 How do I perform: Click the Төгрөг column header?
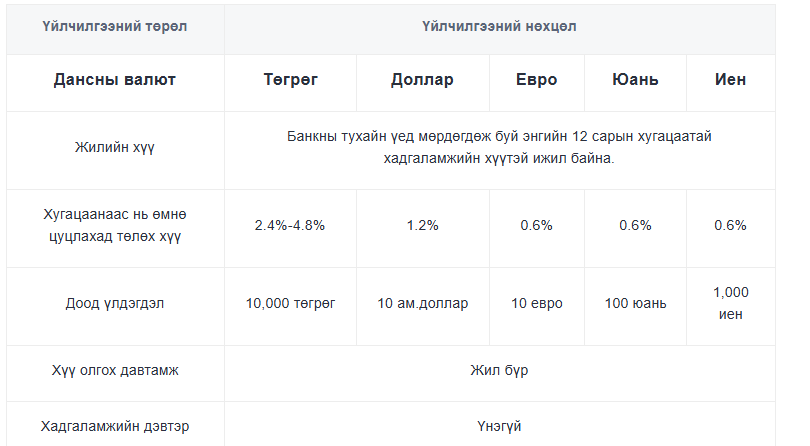[x=290, y=80]
